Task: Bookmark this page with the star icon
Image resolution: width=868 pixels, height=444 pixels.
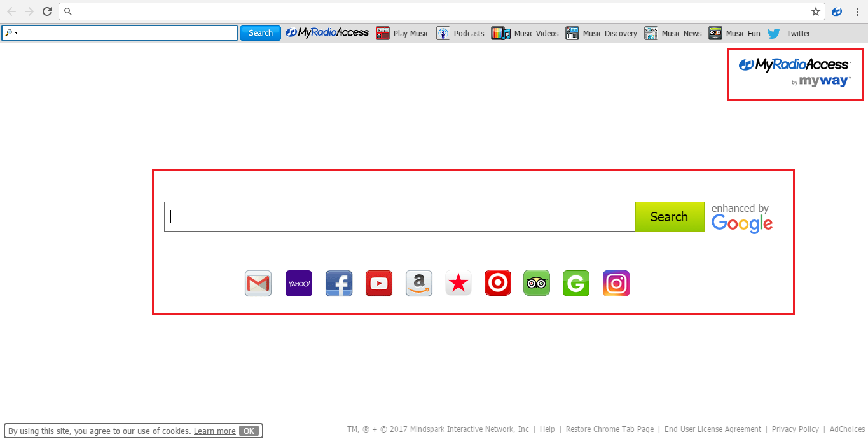Action: click(816, 11)
